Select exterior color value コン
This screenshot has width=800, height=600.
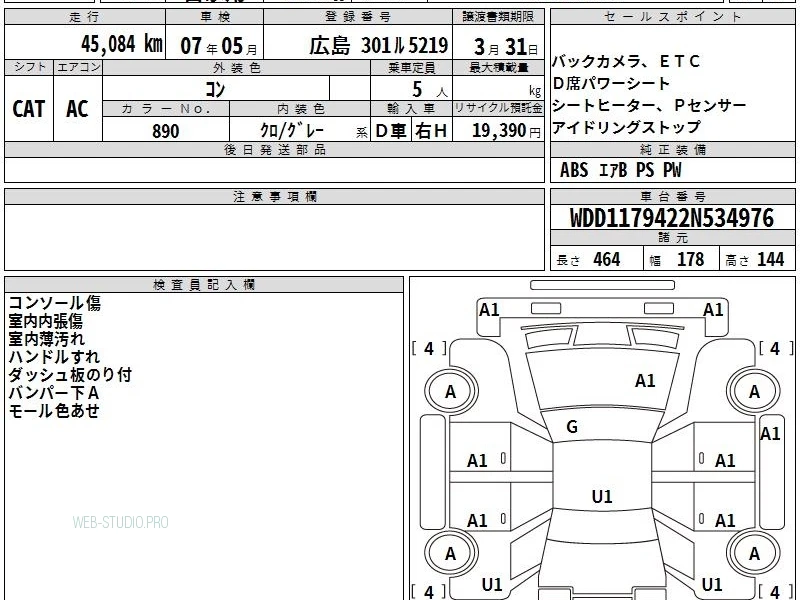tap(215, 89)
